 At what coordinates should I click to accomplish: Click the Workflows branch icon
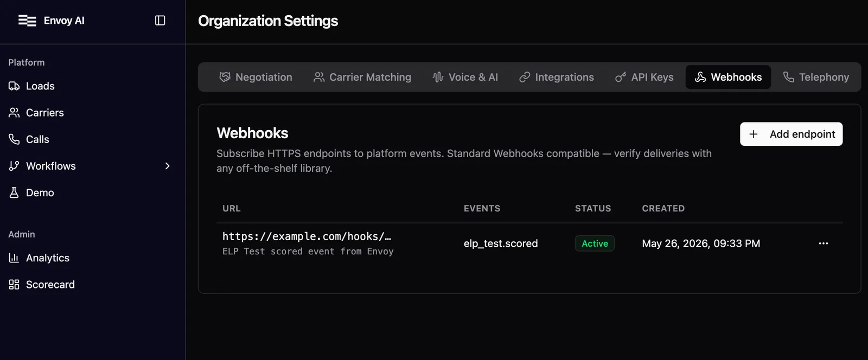tap(14, 166)
